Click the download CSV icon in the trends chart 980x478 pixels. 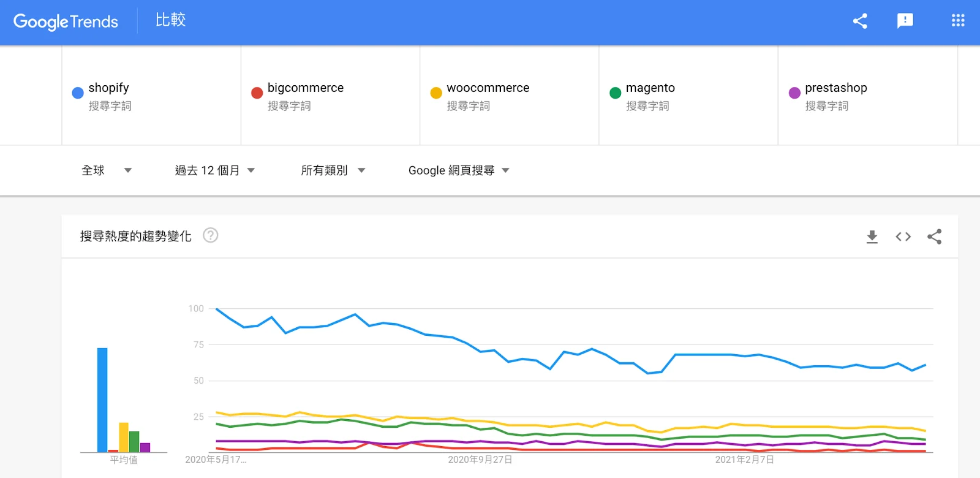[871, 236]
